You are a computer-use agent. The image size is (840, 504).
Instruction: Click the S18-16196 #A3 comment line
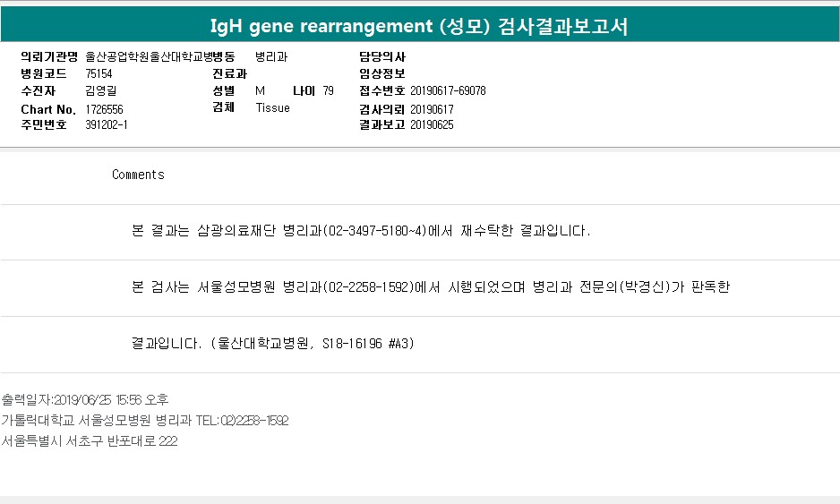click(x=272, y=344)
